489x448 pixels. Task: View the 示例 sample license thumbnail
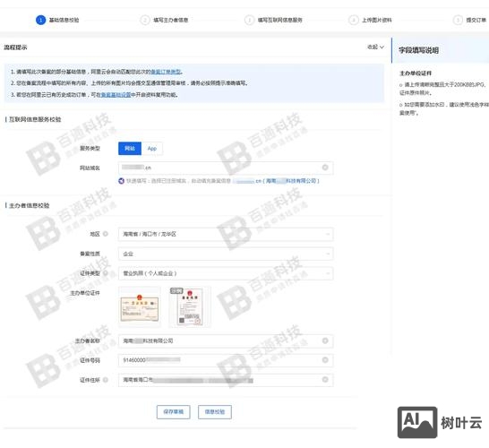tap(190, 306)
